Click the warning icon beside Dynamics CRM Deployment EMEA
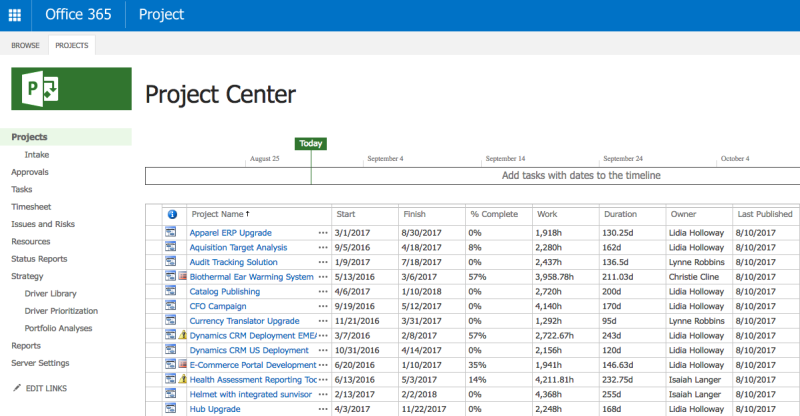800x416 pixels. pos(183,336)
